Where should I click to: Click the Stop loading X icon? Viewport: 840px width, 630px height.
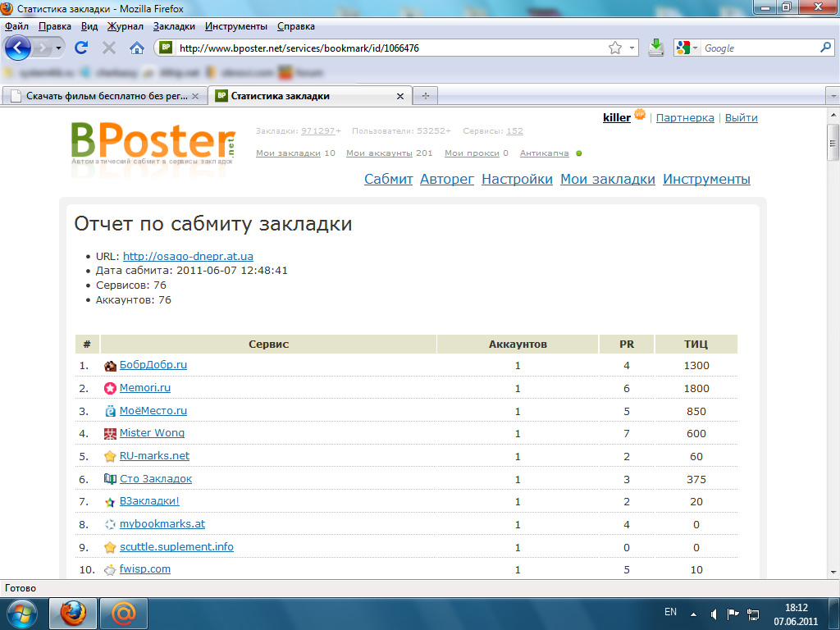point(109,48)
